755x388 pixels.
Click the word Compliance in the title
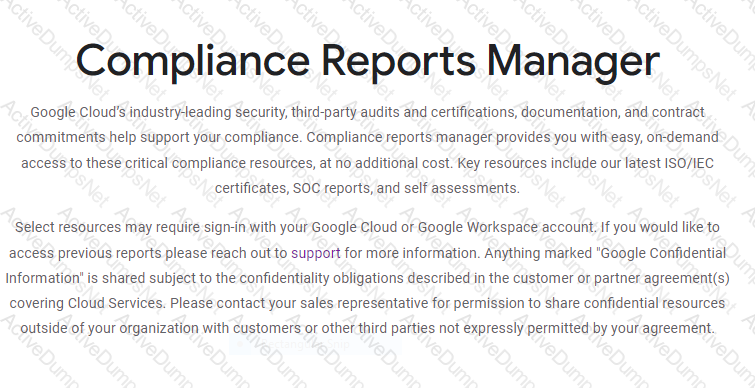(193, 61)
